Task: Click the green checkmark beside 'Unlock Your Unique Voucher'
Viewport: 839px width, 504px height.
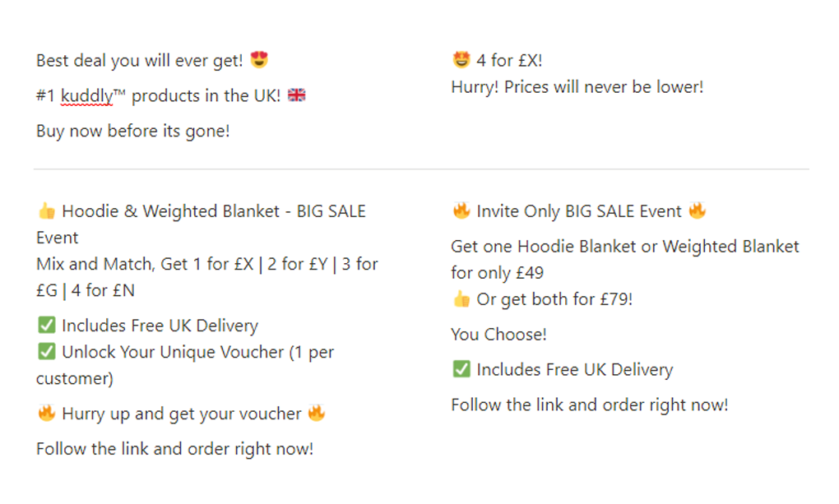Action: 47,352
